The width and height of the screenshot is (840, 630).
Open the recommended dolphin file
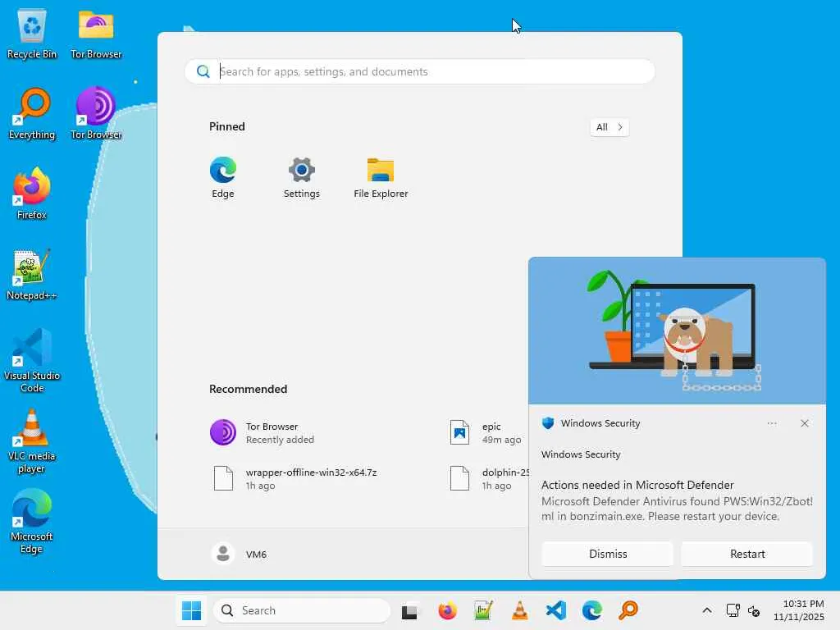coord(487,478)
